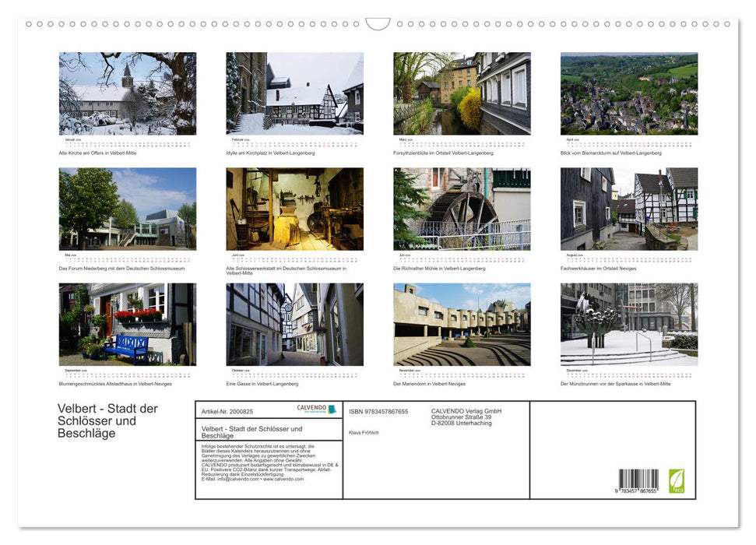Click the Artikel-Nr. 2000825 label

click(227, 412)
